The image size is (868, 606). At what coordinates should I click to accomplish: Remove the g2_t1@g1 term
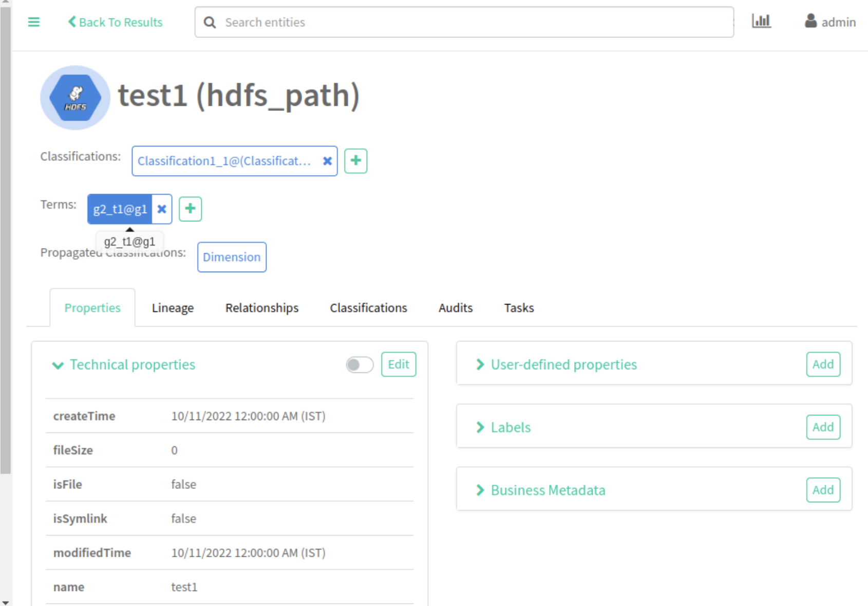162,209
